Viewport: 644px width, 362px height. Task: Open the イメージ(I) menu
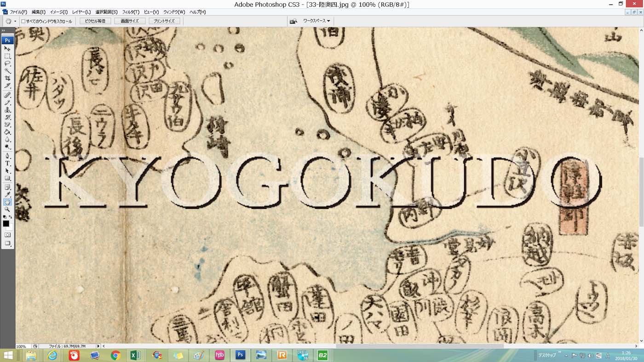58,12
